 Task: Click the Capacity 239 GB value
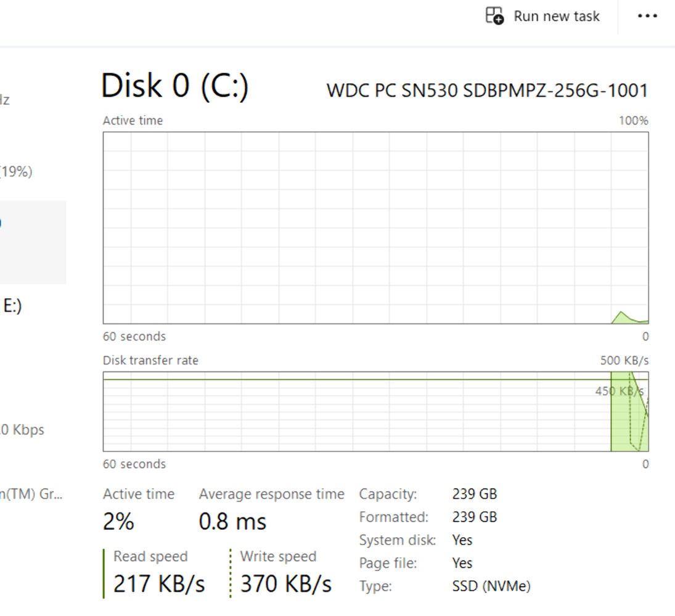[x=475, y=494]
